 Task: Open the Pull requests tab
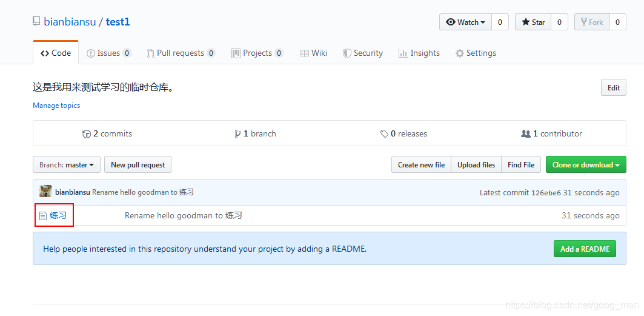point(181,53)
